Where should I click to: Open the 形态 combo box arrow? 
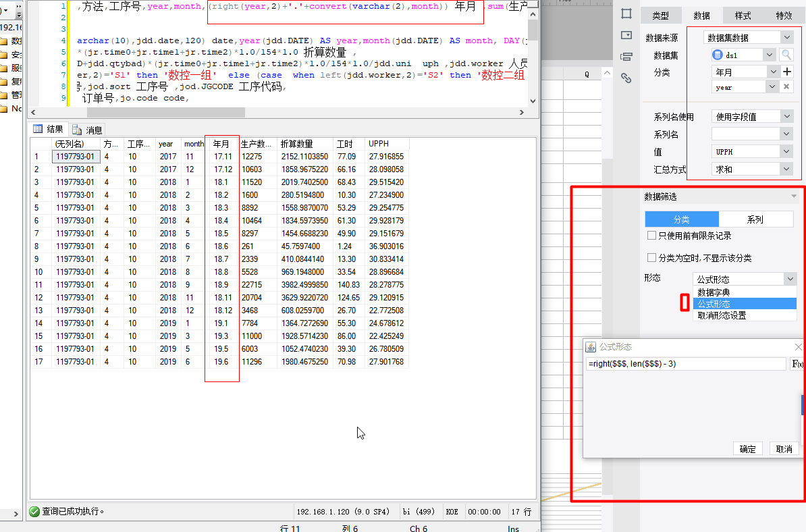click(790, 279)
